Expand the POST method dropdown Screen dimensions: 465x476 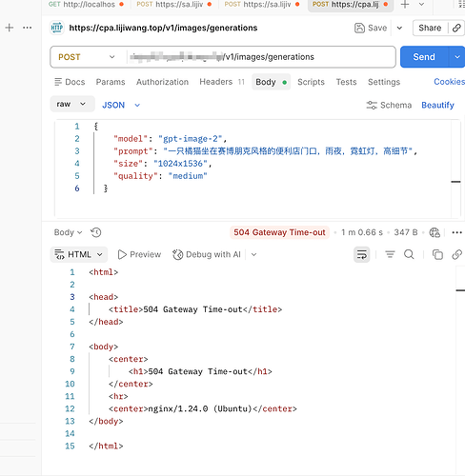85,57
